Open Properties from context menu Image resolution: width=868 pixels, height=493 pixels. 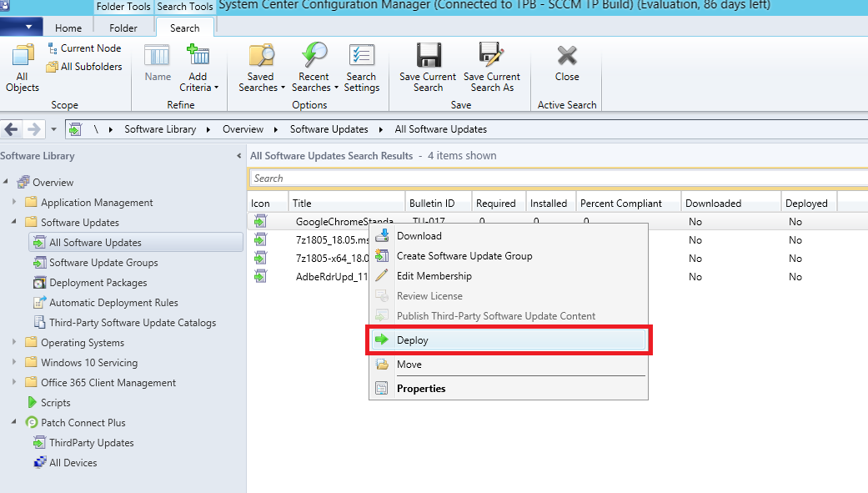pyautogui.click(x=508, y=388)
